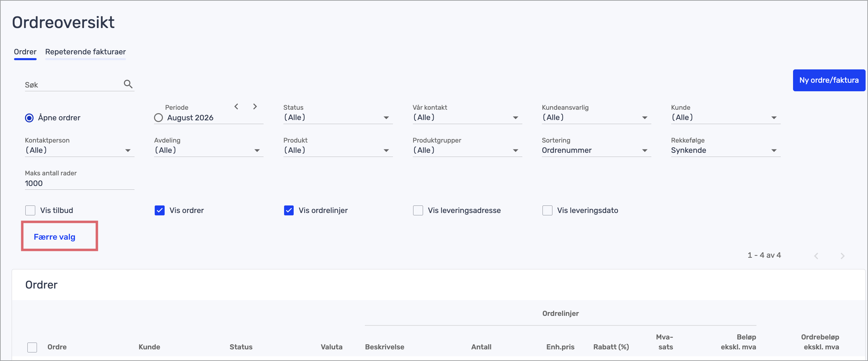Click the search magnifier icon

pos(128,84)
